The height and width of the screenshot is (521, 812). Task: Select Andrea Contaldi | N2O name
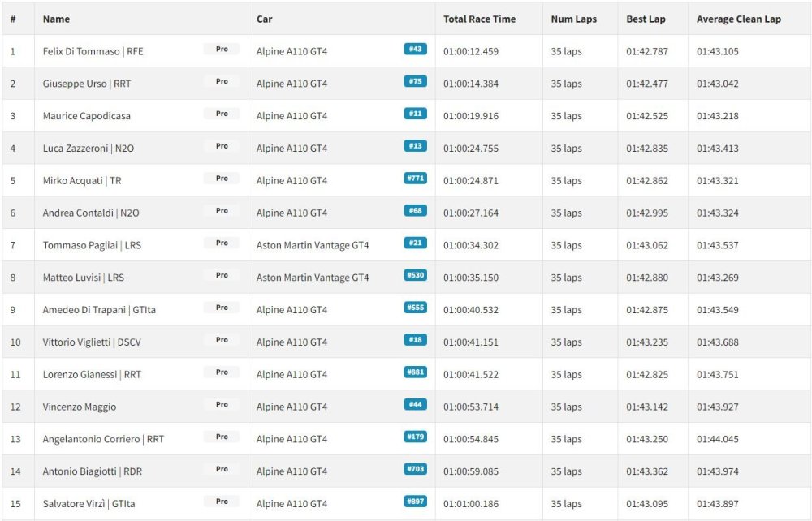click(91, 213)
